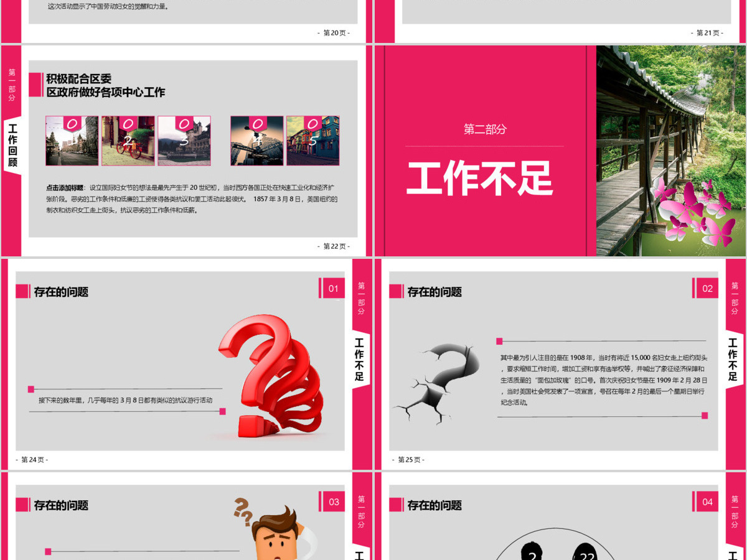Click the page label 第 21 页

(x=707, y=33)
